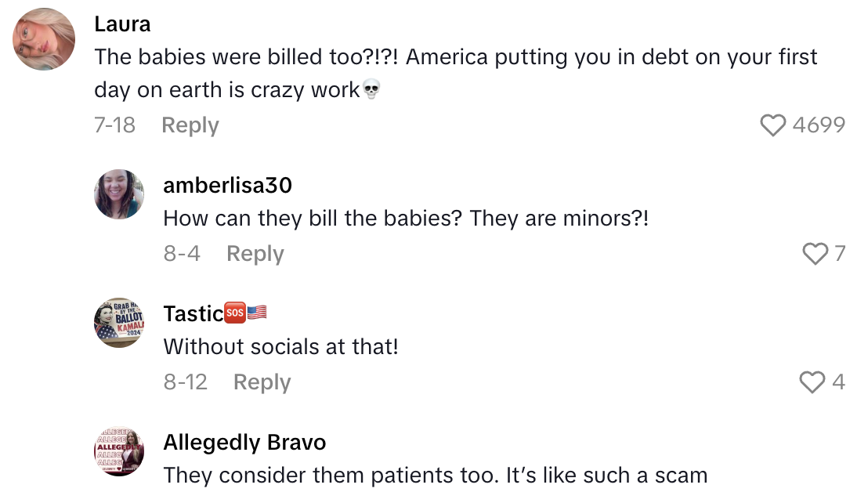Reply to amberlisa30's comment
Viewport: 868px width, 492px height.
click(255, 253)
